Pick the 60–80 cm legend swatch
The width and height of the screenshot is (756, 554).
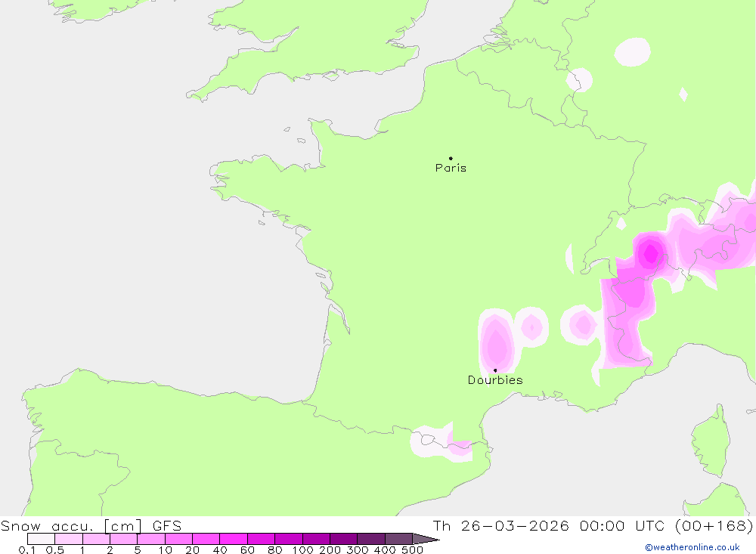pos(261,539)
